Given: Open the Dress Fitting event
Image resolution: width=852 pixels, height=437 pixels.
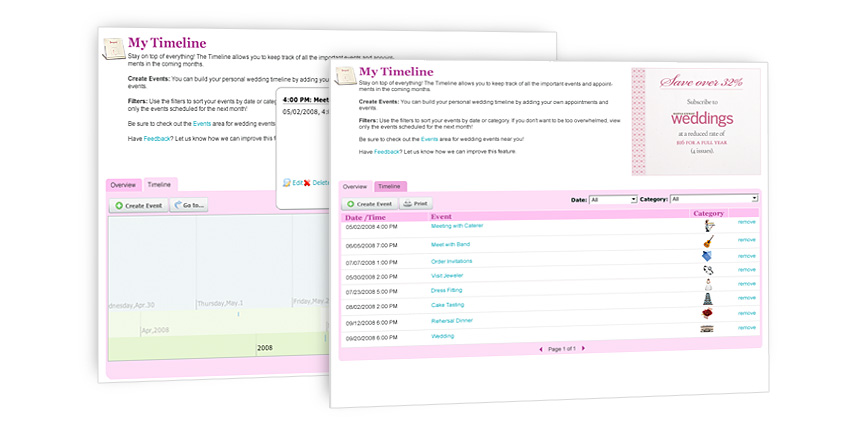Looking at the screenshot, I should click(447, 290).
